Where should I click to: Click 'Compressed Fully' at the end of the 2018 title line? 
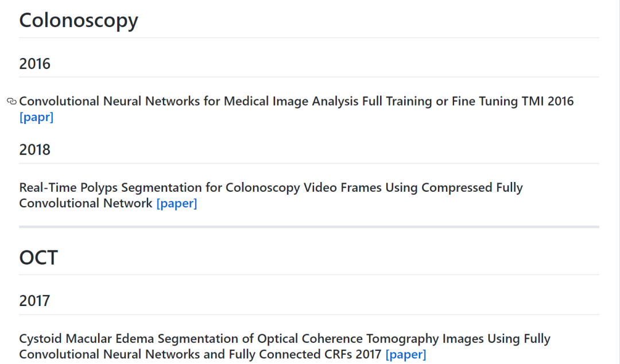click(472, 188)
